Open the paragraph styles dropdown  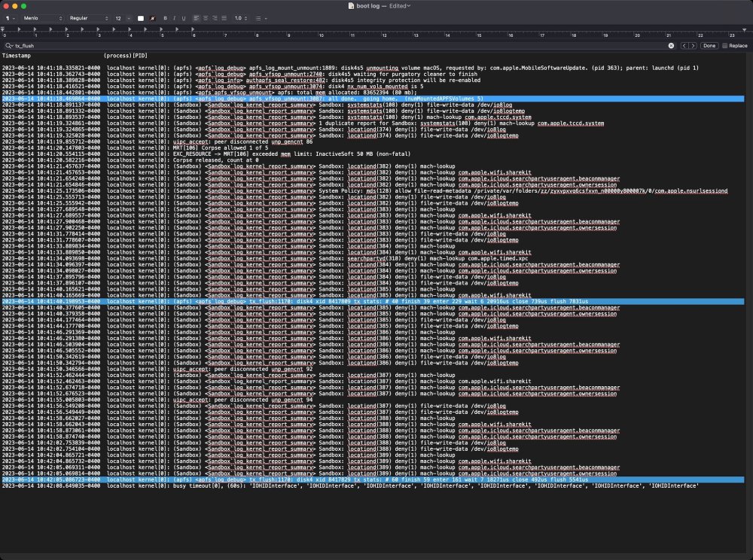[x=10, y=18]
